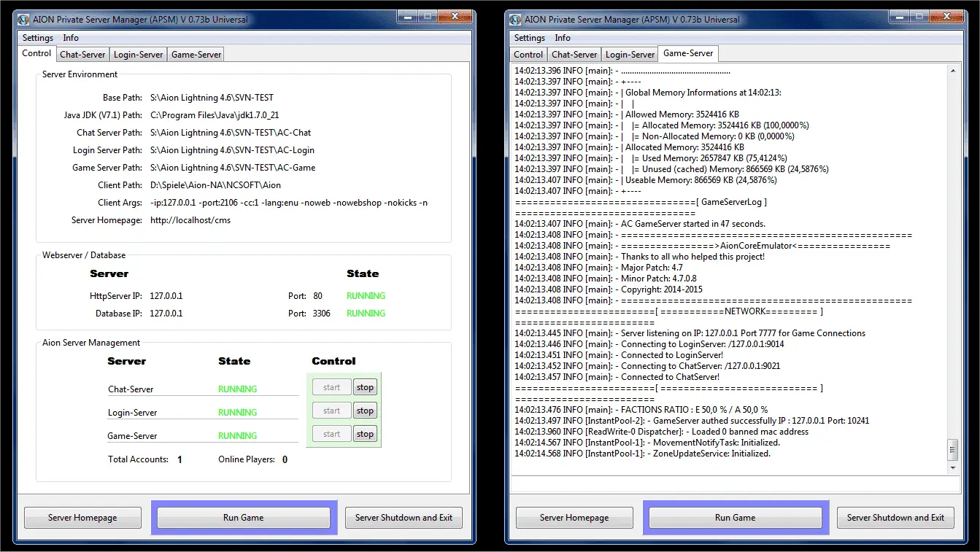
Task: Stop the Game-Server
Action: (365, 434)
